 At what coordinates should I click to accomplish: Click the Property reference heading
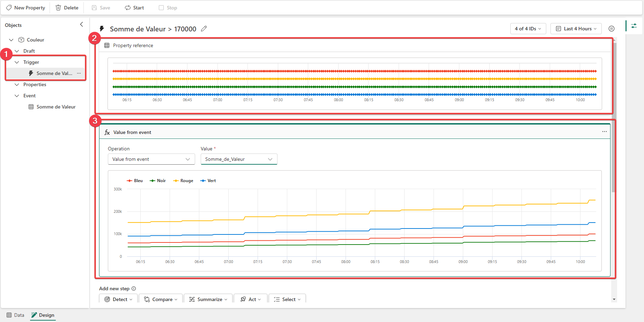coord(133,45)
